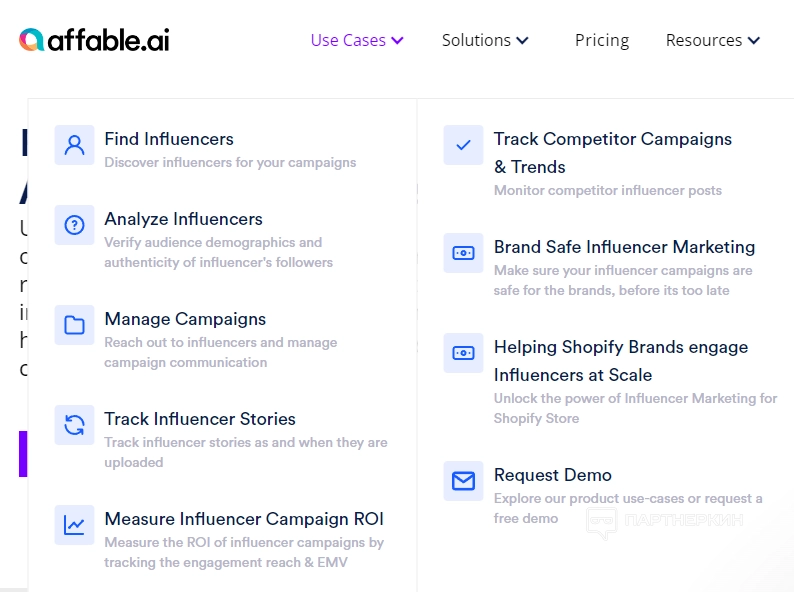This screenshot has height=592, width=794.
Task: Click the checkmark icon for Track Competitor Campaigns
Action: [x=463, y=145]
